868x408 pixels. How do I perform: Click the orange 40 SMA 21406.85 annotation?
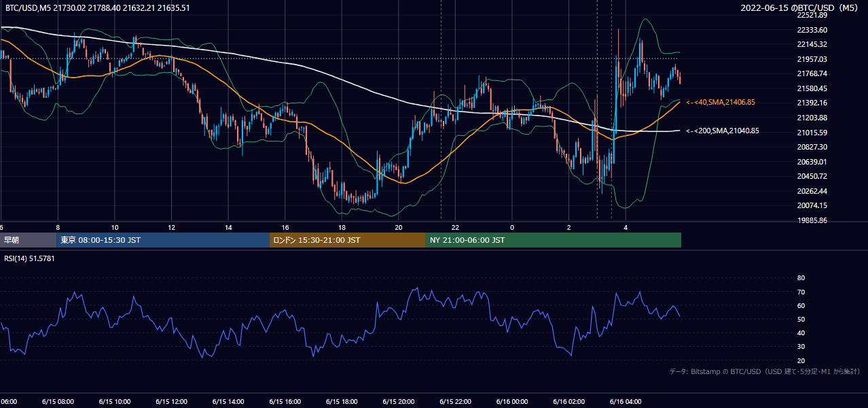click(x=721, y=102)
